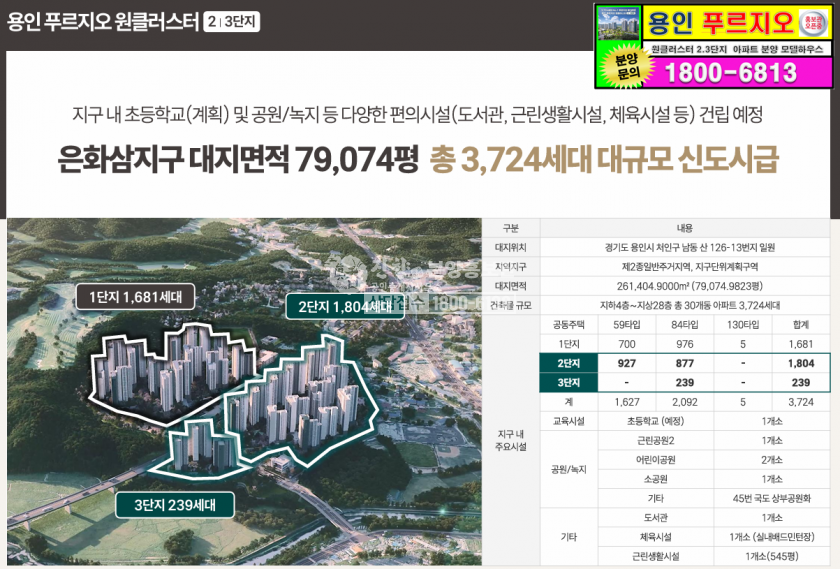Viewport: 840px width, 569px height.
Task: Click the 대지위치 address cell
Action: point(684,247)
